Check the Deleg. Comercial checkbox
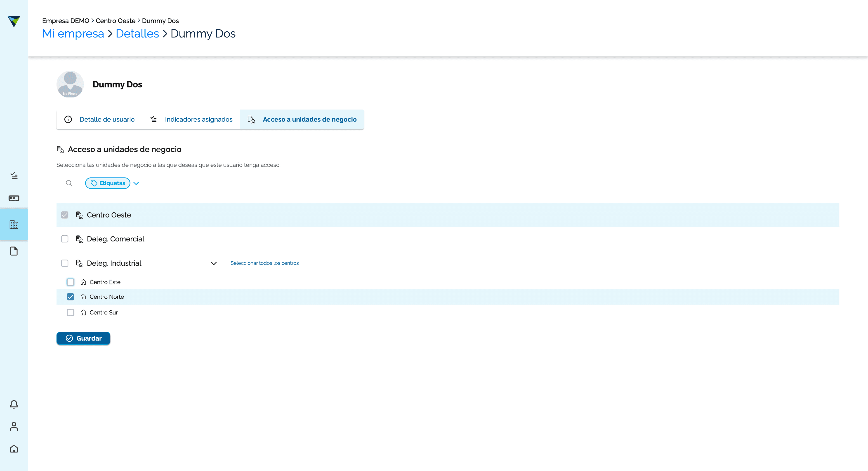This screenshot has height=471, width=868. 65,239
